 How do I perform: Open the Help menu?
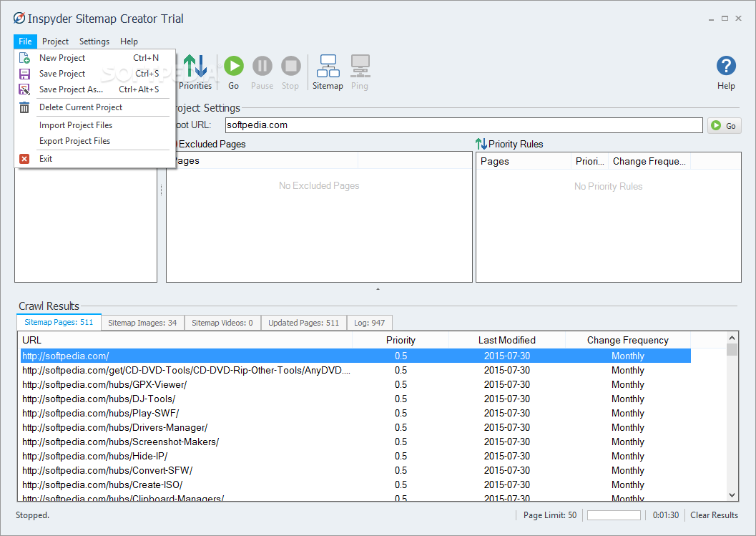pyautogui.click(x=129, y=42)
